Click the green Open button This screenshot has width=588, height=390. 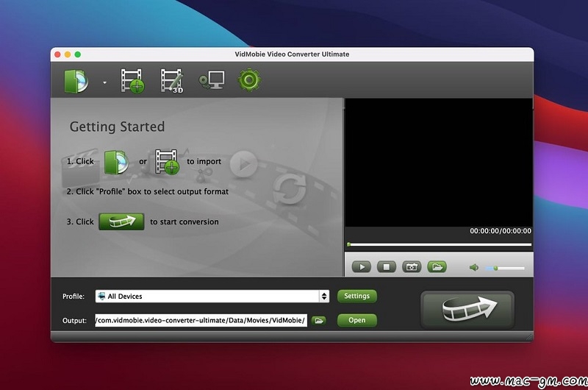click(357, 320)
